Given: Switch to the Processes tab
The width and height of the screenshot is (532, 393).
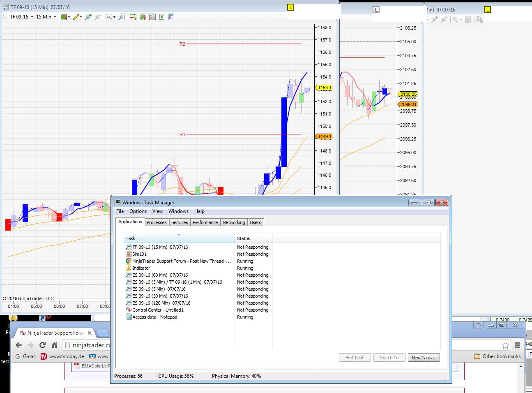Looking at the screenshot, I should (157, 222).
